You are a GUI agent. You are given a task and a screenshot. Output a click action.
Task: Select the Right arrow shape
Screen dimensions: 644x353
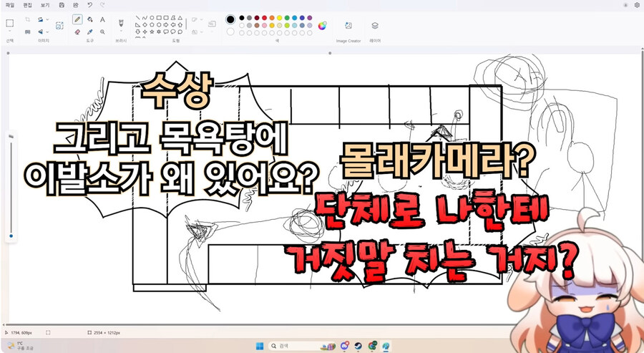[x=165, y=24]
